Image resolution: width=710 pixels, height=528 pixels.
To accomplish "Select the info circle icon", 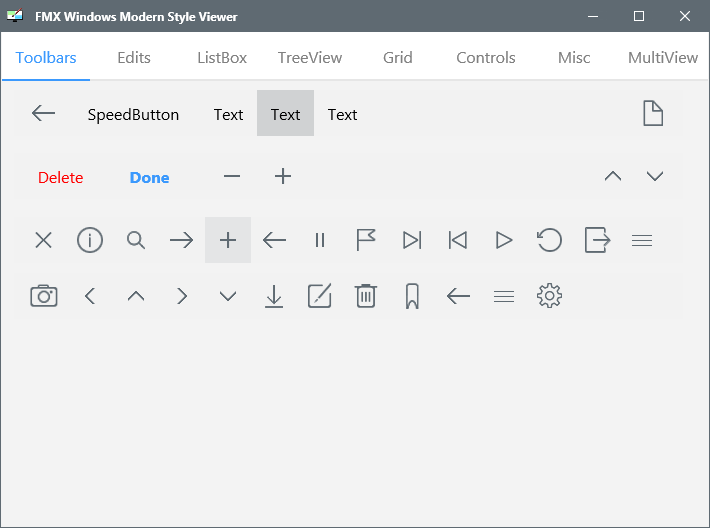I will pos(90,240).
